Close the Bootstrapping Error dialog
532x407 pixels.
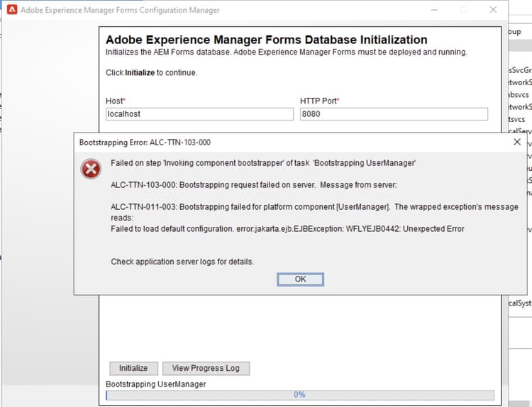tap(517, 142)
